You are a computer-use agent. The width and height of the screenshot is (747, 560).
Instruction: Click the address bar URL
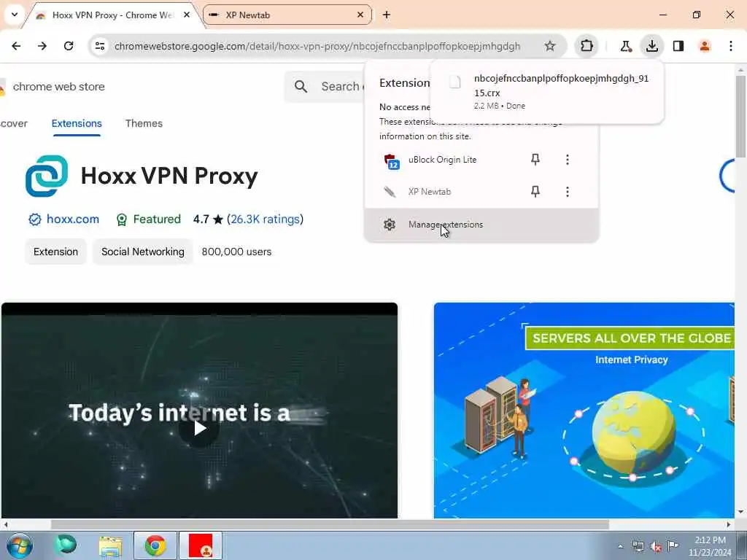coord(317,46)
